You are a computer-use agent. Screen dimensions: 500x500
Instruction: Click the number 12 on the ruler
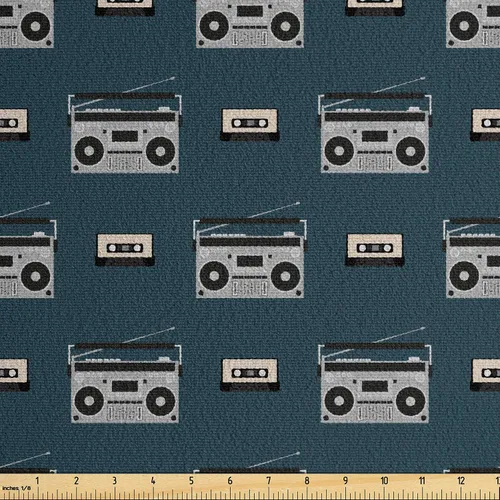pos(461,480)
